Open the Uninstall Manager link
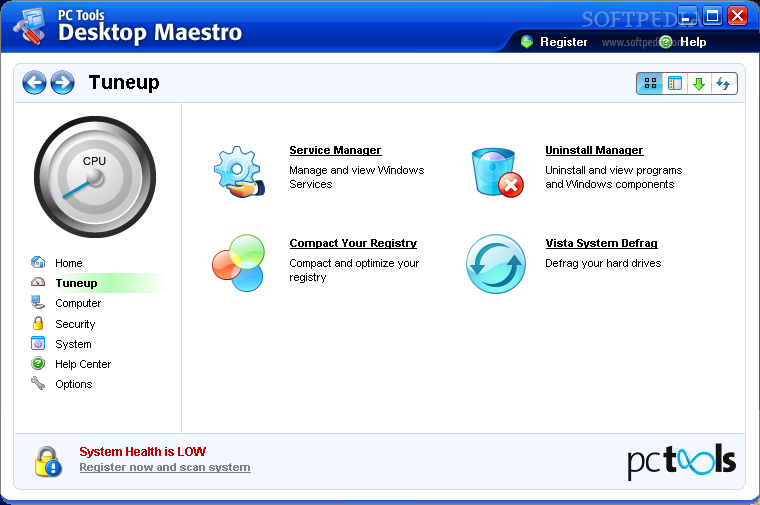Viewport: 760px width, 505px height. (594, 150)
